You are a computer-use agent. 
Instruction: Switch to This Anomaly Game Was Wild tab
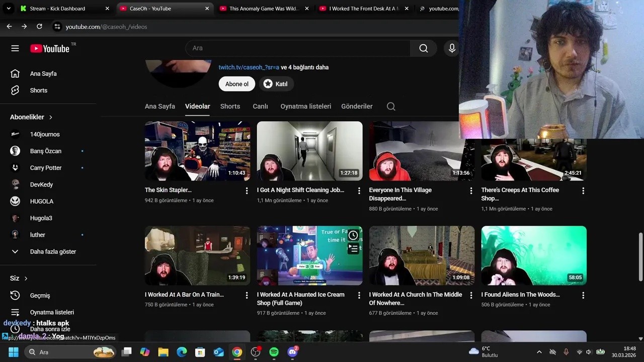pos(265,9)
